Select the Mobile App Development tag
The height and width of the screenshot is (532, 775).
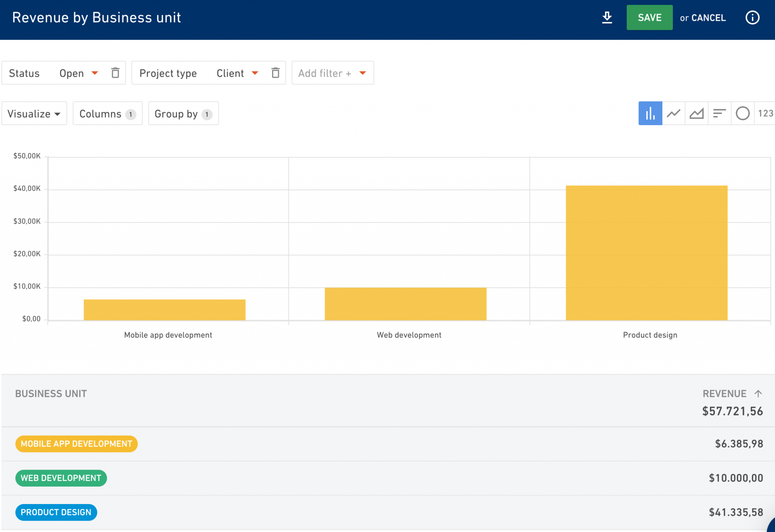pos(76,444)
